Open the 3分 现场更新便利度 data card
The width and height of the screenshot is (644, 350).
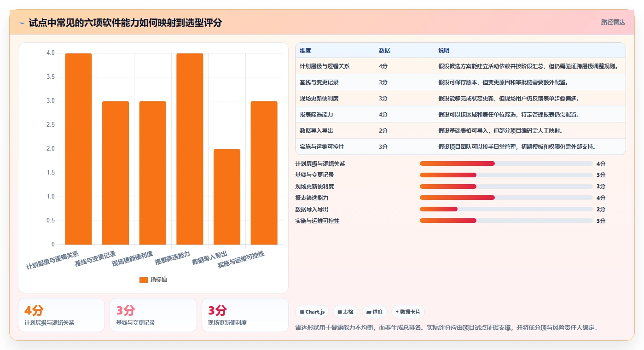245,315
